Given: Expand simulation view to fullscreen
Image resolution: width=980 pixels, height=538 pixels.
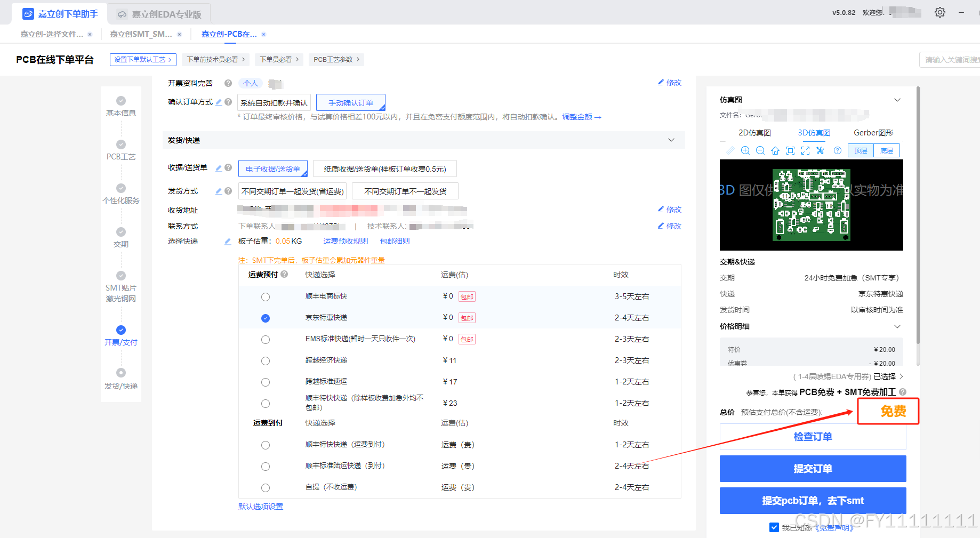Looking at the screenshot, I should [805, 150].
